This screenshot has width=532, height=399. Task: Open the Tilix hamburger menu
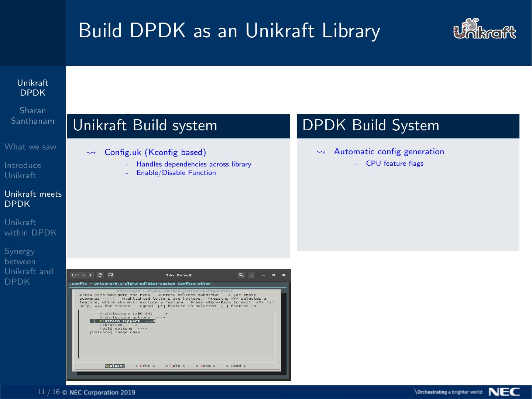point(251,275)
